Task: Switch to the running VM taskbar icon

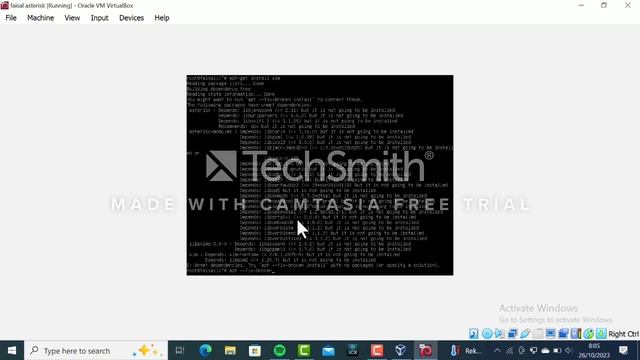Action: coord(425,350)
